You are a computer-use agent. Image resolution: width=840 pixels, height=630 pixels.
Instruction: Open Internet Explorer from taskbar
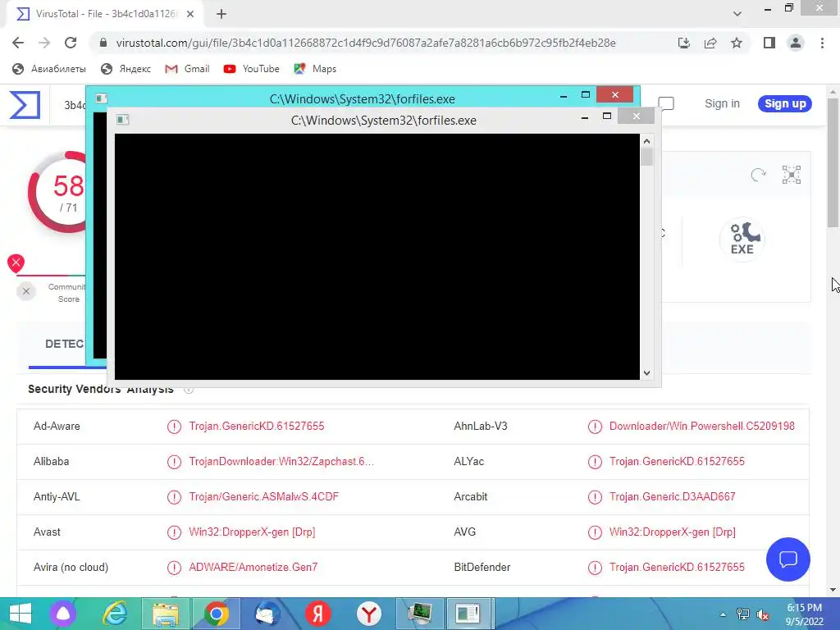(x=115, y=614)
